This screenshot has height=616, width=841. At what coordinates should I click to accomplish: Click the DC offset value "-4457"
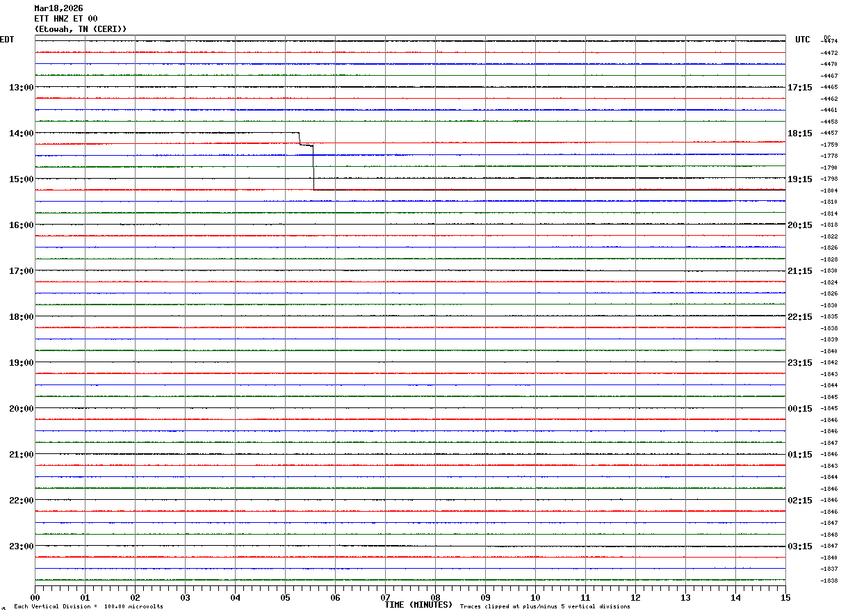point(828,133)
